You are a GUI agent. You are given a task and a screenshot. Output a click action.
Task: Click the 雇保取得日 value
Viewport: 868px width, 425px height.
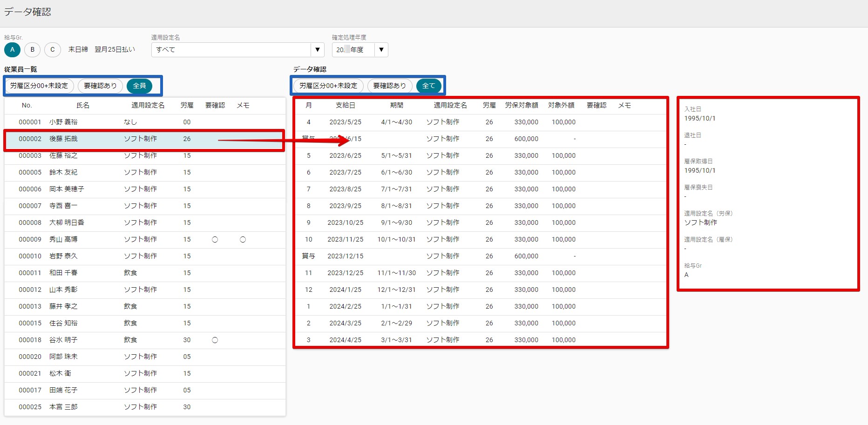pyautogui.click(x=700, y=170)
